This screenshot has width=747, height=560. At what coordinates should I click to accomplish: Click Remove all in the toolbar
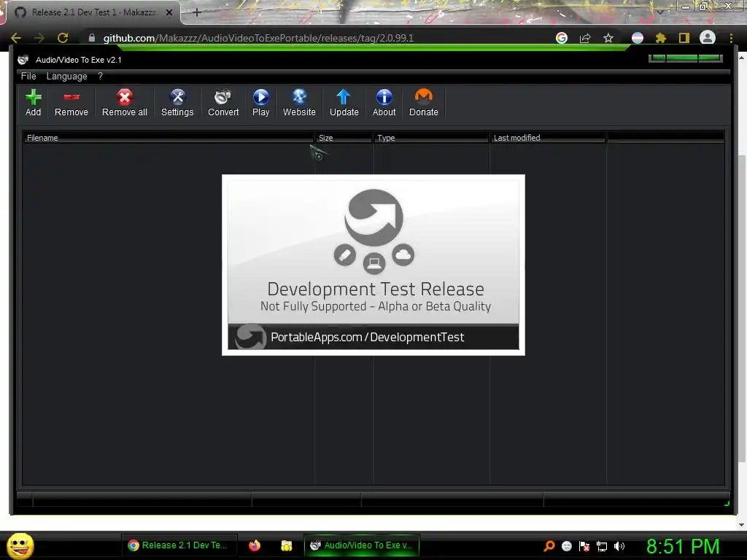click(x=124, y=102)
